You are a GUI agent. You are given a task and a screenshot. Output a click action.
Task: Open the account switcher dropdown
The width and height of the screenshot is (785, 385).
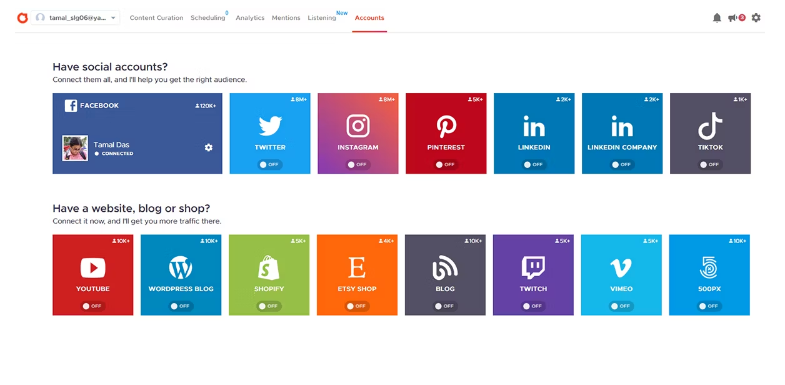point(75,18)
